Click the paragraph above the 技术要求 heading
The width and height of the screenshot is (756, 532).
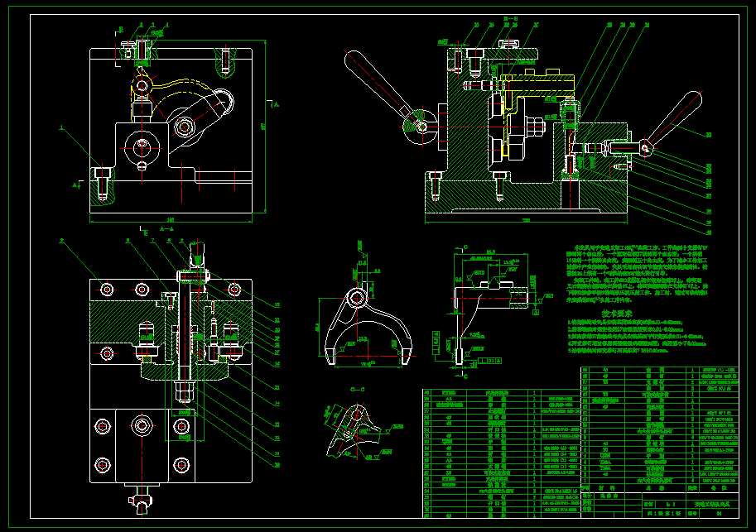(637, 274)
